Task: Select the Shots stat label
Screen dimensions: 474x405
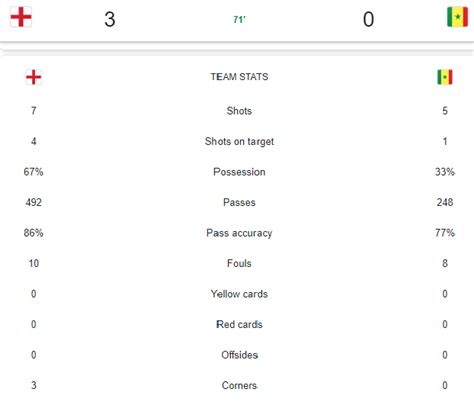Action: click(x=239, y=111)
